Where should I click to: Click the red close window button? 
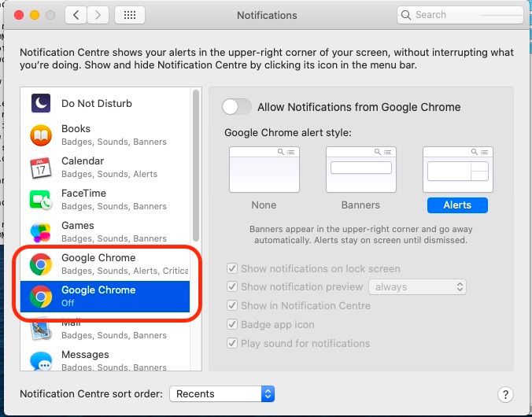pyautogui.click(x=19, y=15)
